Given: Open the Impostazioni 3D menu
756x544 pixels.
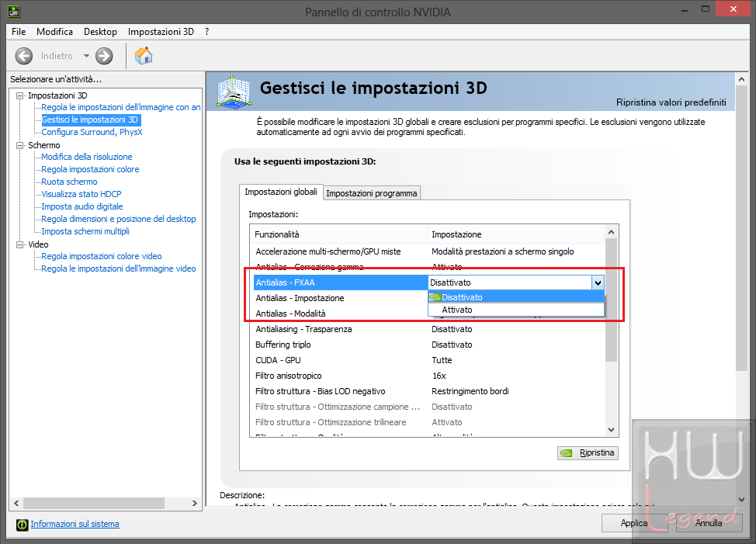Looking at the screenshot, I should click(x=161, y=32).
